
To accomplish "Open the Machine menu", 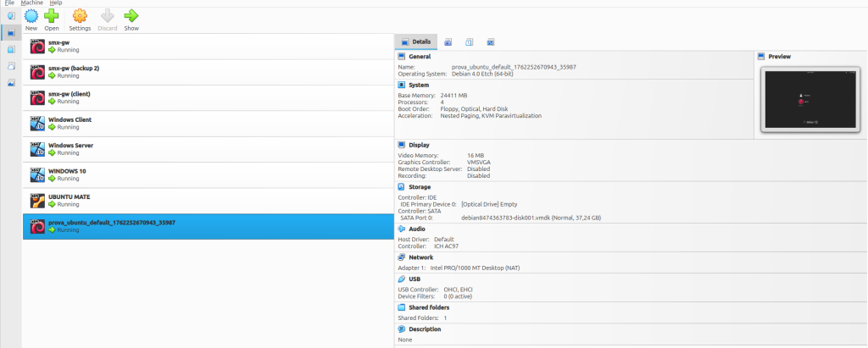I will (x=32, y=3).
